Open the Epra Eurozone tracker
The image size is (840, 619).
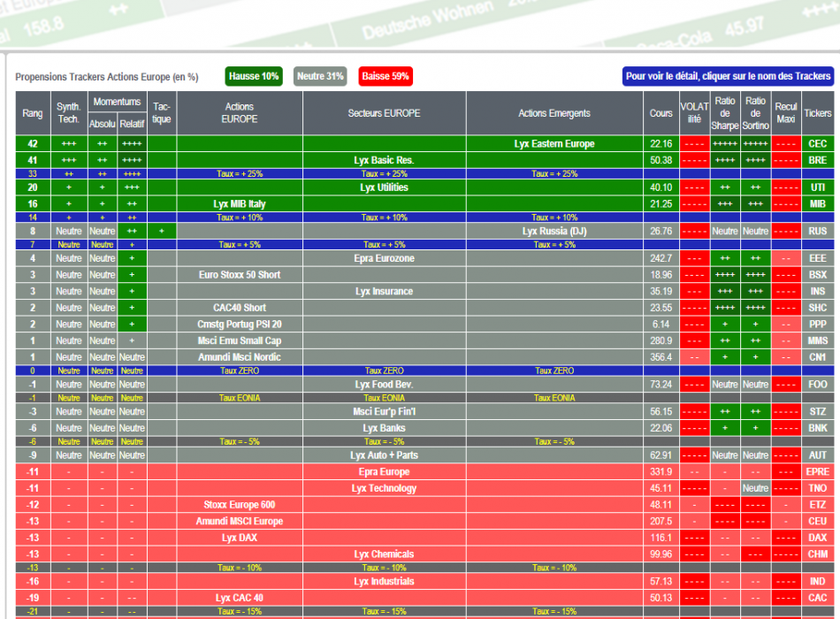pos(384,258)
